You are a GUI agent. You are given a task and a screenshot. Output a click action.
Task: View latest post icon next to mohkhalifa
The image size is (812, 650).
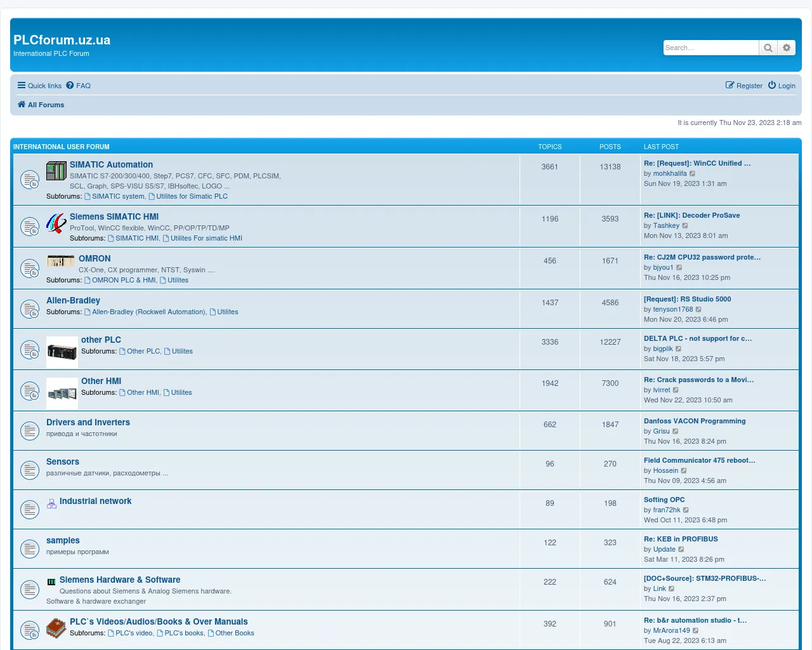click(693, 174)
